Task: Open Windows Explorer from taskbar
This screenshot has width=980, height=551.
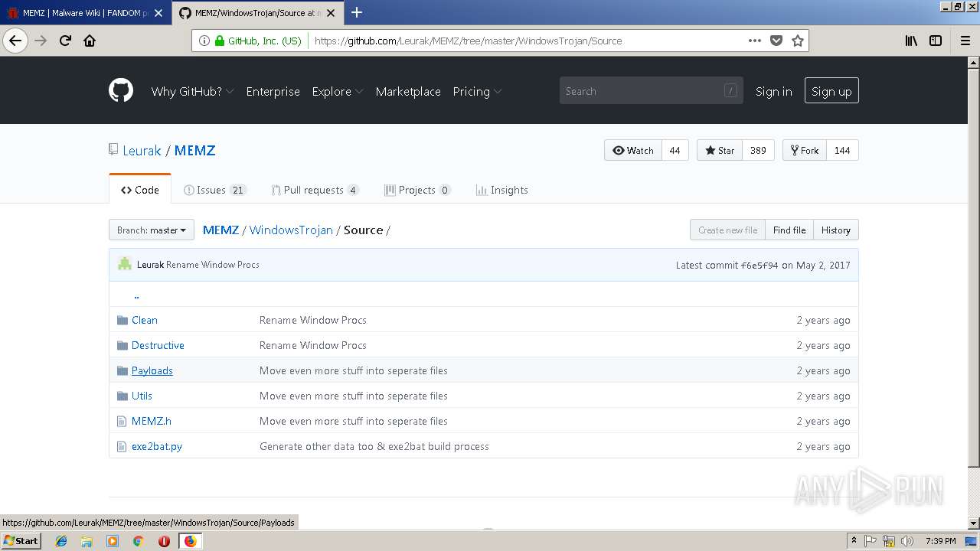Action: [87, 541]
